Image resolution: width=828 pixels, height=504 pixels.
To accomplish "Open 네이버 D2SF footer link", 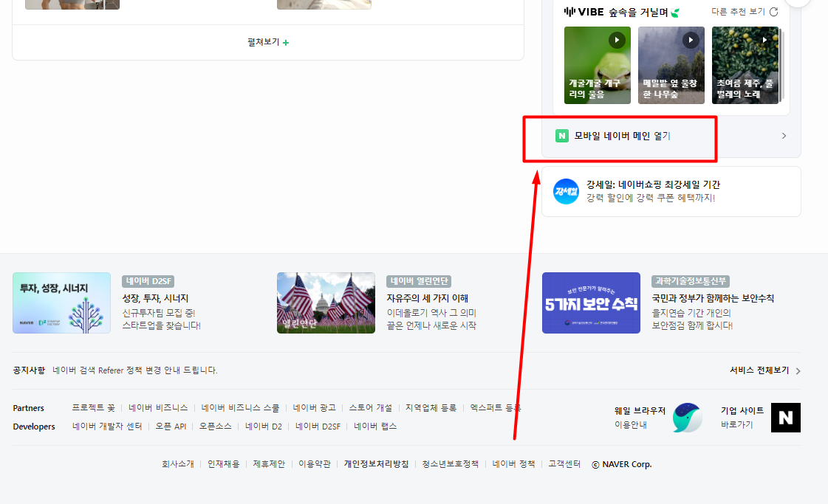I will tap(318, 427).
